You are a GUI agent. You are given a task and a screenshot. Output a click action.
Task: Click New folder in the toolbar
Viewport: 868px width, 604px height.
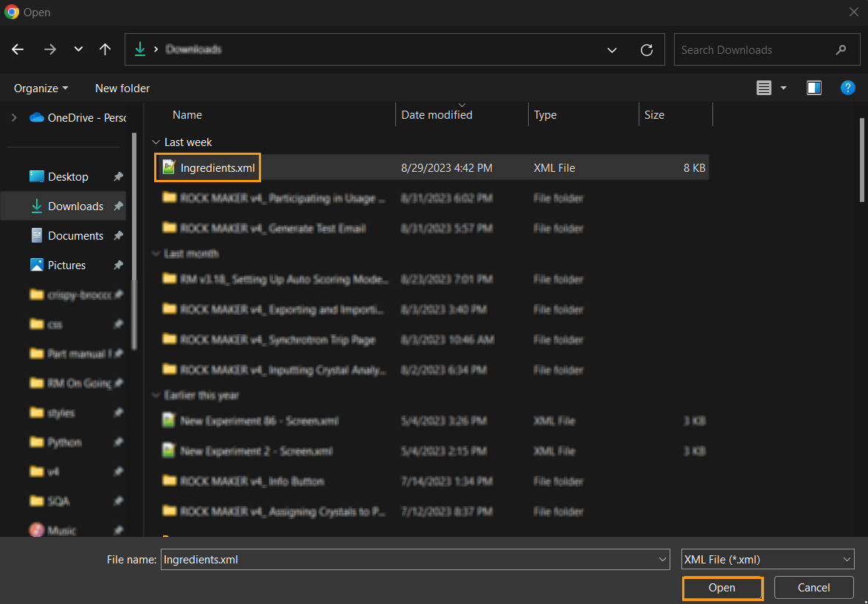click(122, 88)
